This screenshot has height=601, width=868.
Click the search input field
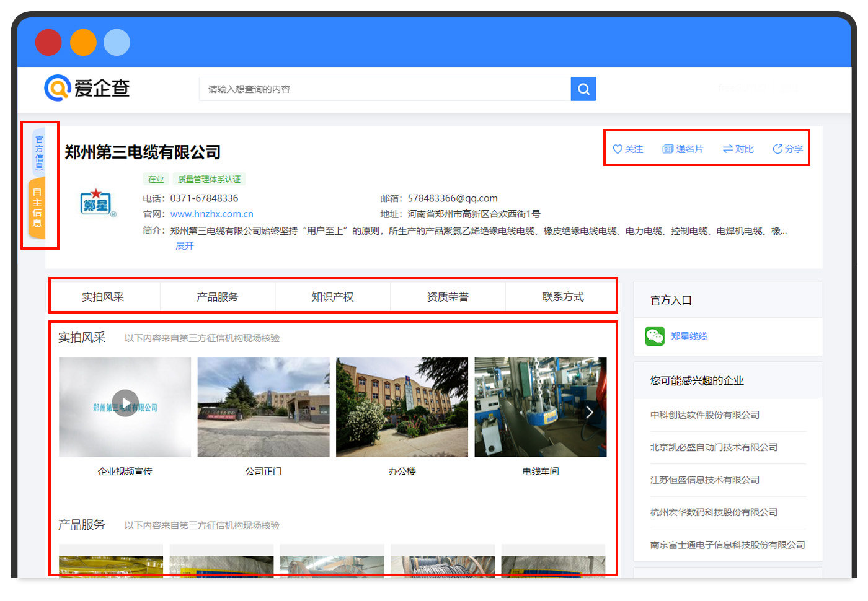point(385,89)
